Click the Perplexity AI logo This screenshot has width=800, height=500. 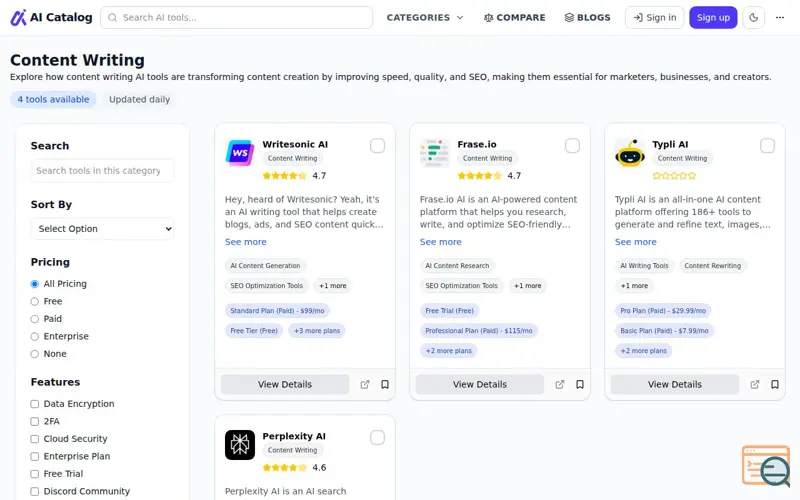tap(240, 445)
